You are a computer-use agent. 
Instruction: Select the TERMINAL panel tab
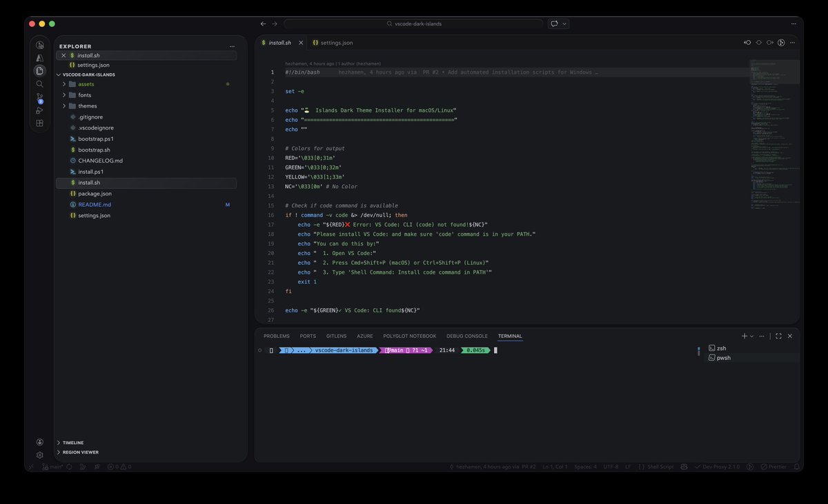[510, 336]
